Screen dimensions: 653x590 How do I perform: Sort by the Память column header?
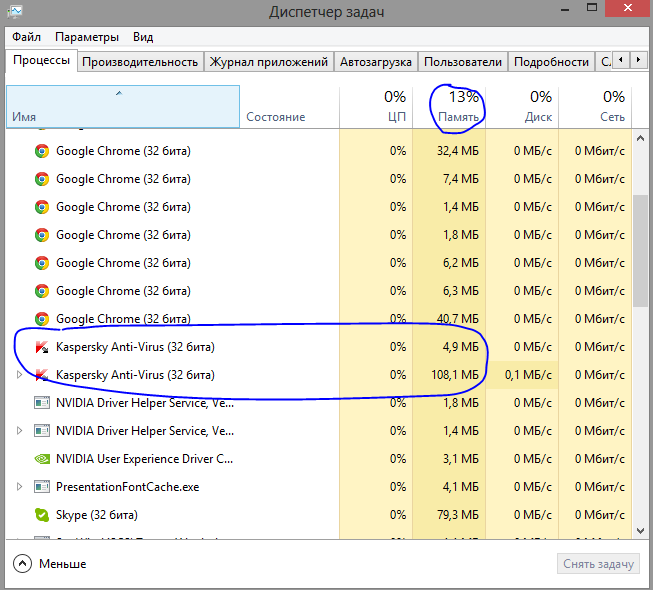pos(449,107)
